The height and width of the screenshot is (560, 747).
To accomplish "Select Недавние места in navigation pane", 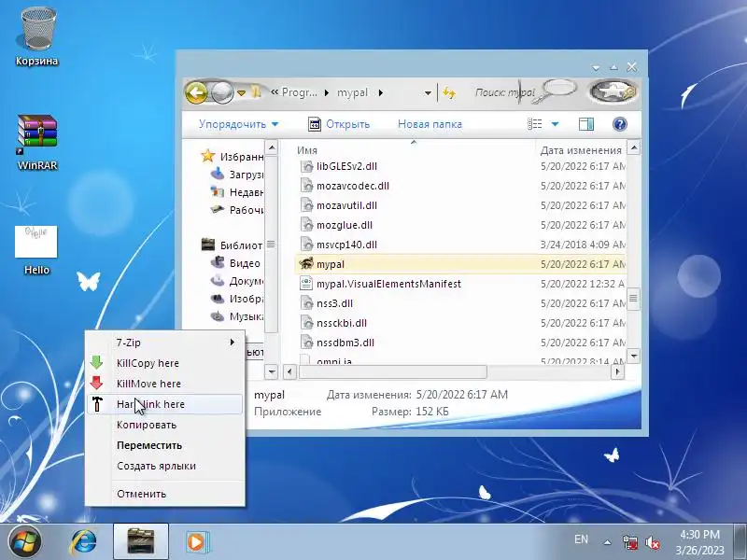I will tap(237, 192).
